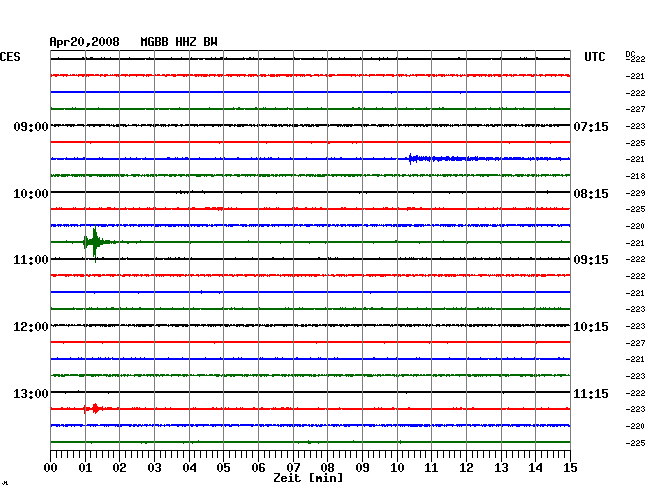
Task: Click the small red seismic event burst
Action: pos(95,409)
